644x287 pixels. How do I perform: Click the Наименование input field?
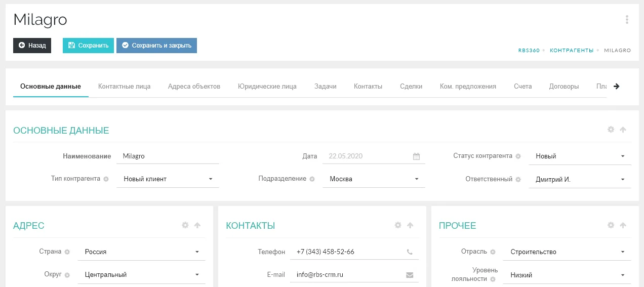point(168,156)
